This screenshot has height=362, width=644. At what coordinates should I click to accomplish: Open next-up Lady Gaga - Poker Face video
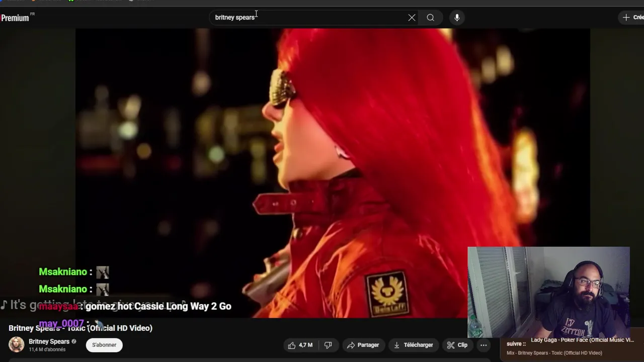[582, 340]
